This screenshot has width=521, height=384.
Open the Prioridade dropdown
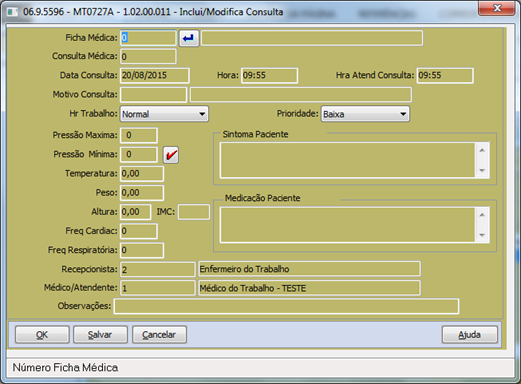click(365, 114)
